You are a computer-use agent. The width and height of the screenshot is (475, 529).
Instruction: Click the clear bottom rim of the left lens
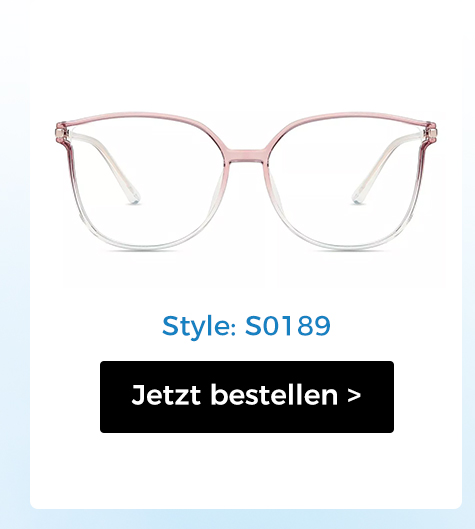[145, 248]
